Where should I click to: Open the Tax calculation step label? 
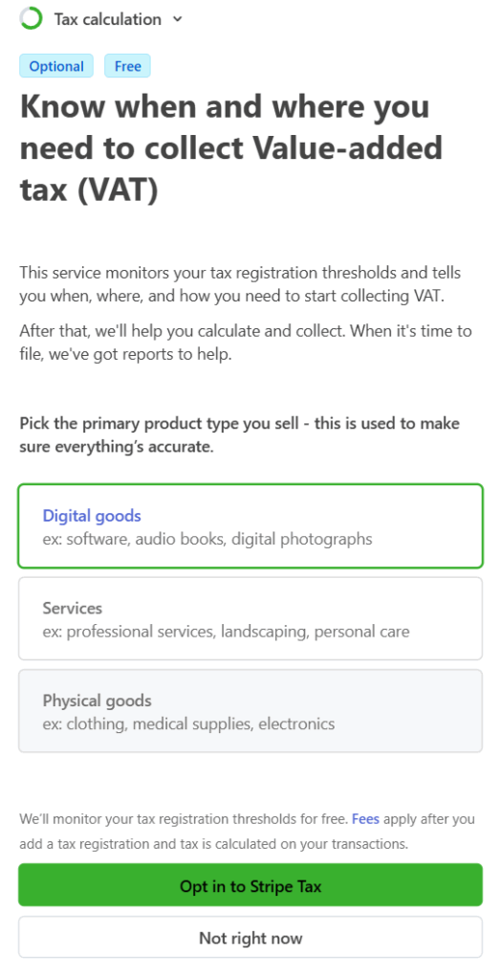click(x=107, y=19)
